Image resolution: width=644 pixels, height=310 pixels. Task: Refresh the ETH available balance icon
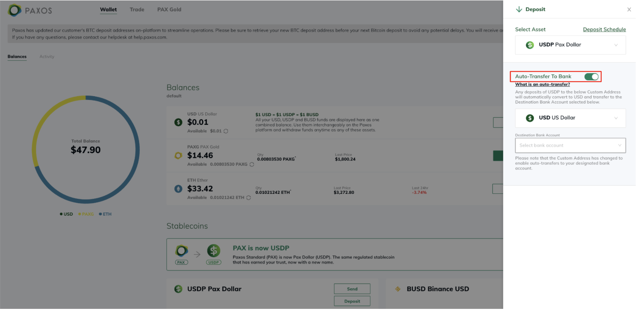tap(249, 198)
